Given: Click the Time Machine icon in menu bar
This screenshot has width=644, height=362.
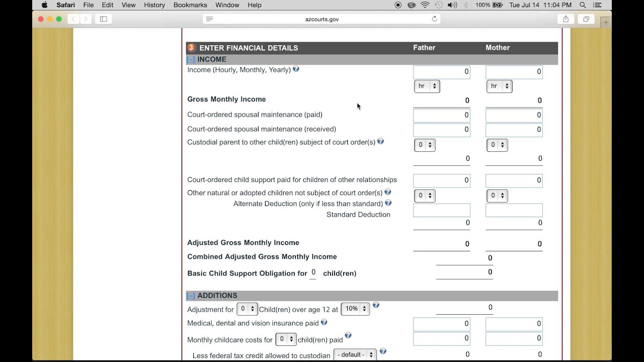Looking at the screenshot, I should click(438, 5).
